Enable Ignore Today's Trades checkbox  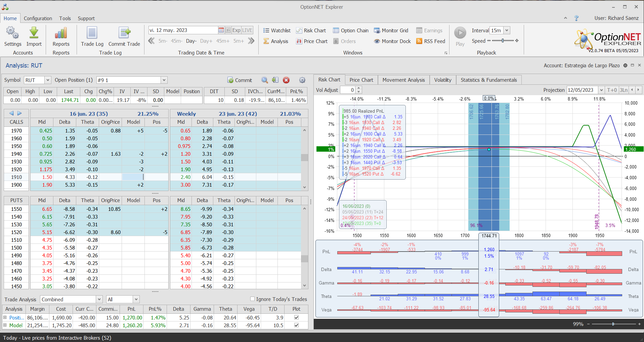point(253,299)
